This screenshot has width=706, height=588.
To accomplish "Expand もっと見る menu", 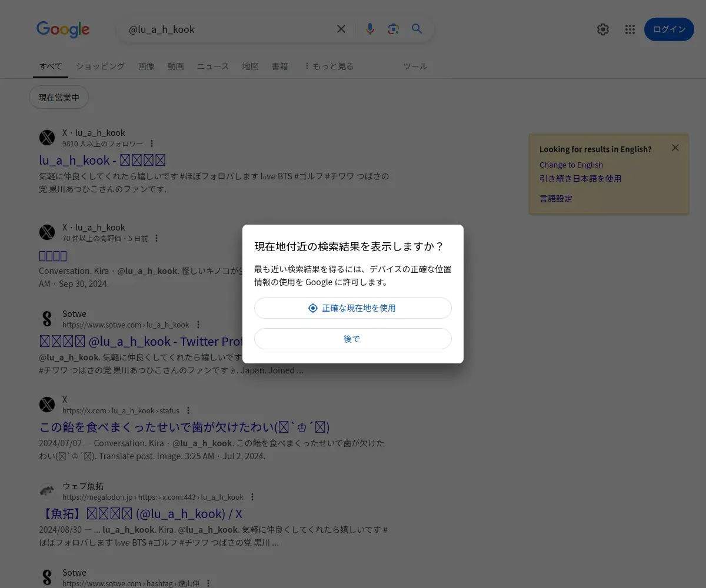I will [329, 66].
